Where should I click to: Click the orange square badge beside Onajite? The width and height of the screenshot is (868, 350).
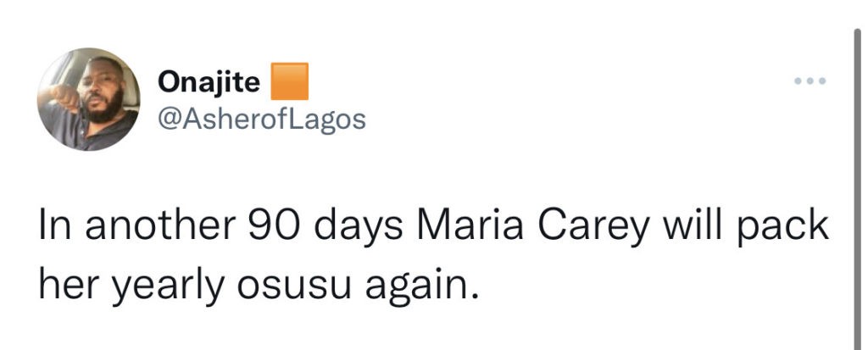(288, 81)
